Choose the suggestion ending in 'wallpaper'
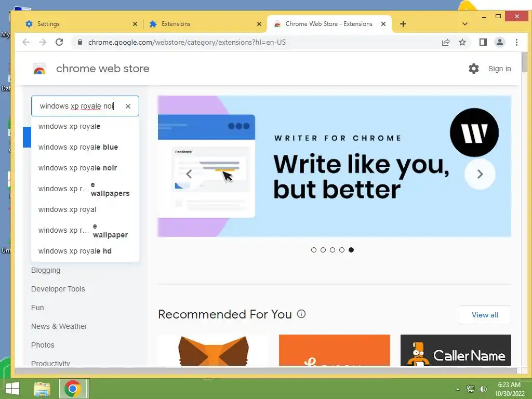 (x=85, y=230)
